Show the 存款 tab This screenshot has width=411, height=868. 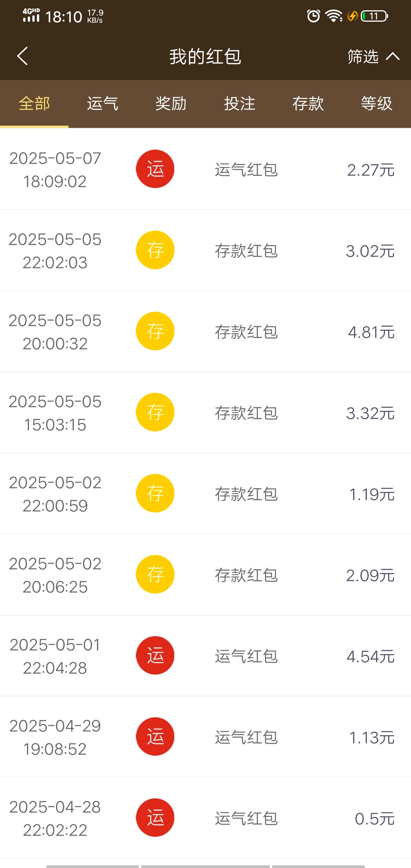tap(308, 104)
